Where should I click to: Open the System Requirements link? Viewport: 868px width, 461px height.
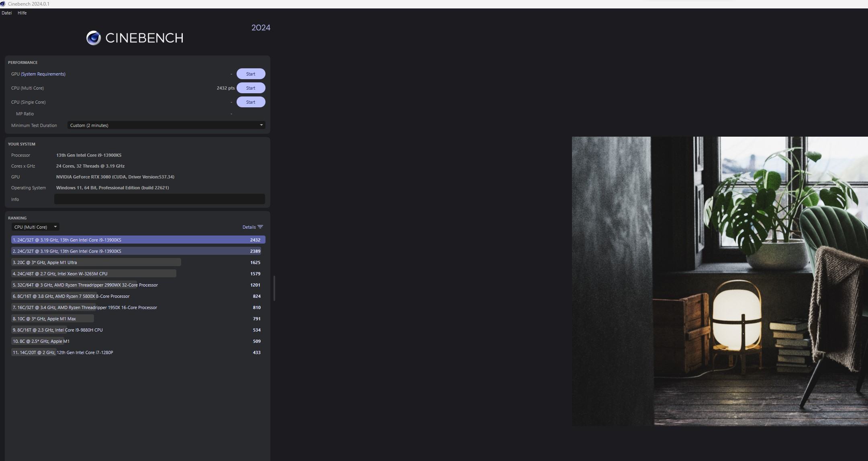(x=43, y=74)
